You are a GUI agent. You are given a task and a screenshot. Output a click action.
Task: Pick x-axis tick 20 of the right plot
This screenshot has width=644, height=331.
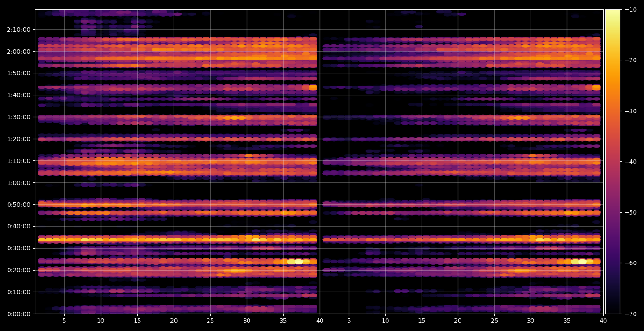[458, 321]
